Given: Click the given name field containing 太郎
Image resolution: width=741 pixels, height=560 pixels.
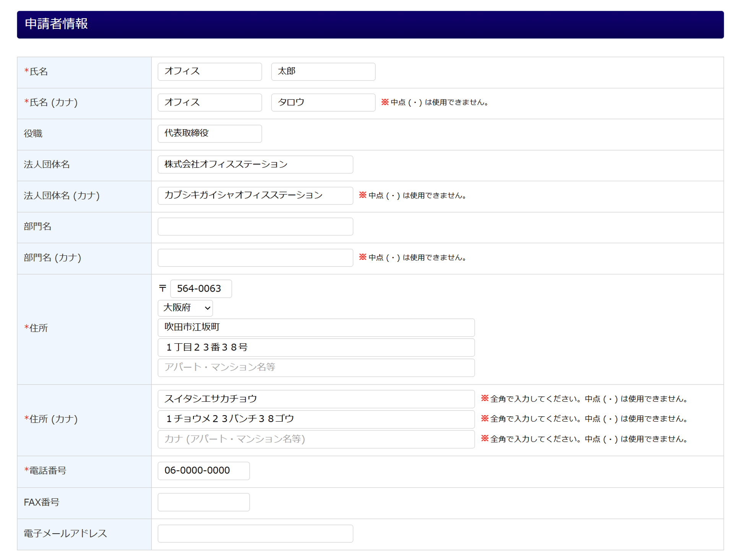Looking at the screenshot, I should tap(323, 71).
